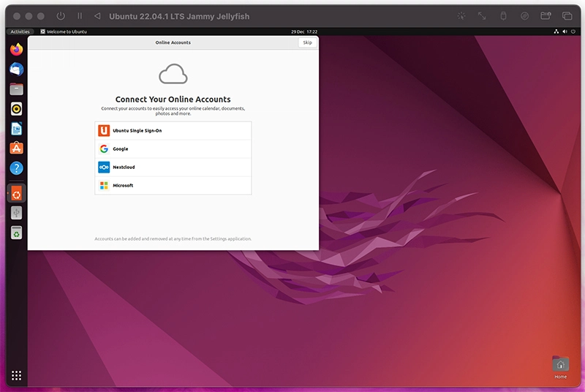Open the system power menu icon
The width and height of the screenshot is (585, 392).
[x=573, y=31]
